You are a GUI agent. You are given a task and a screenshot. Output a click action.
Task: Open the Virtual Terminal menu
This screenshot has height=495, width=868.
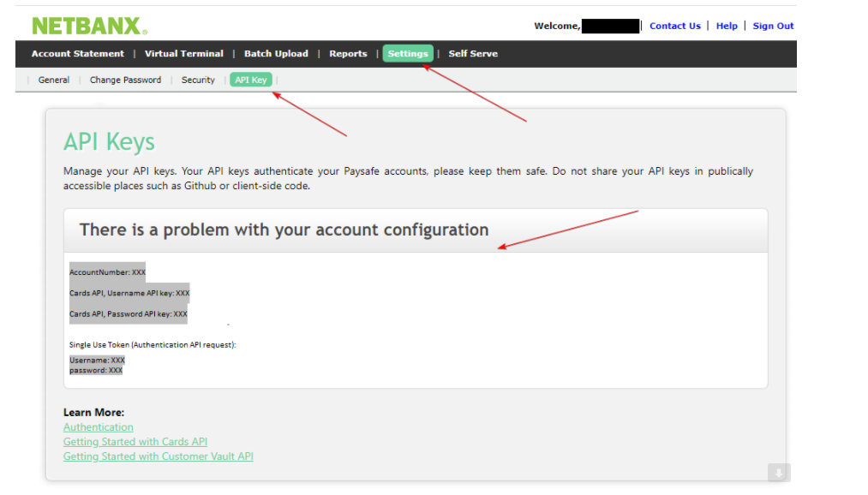pos(183,54)
